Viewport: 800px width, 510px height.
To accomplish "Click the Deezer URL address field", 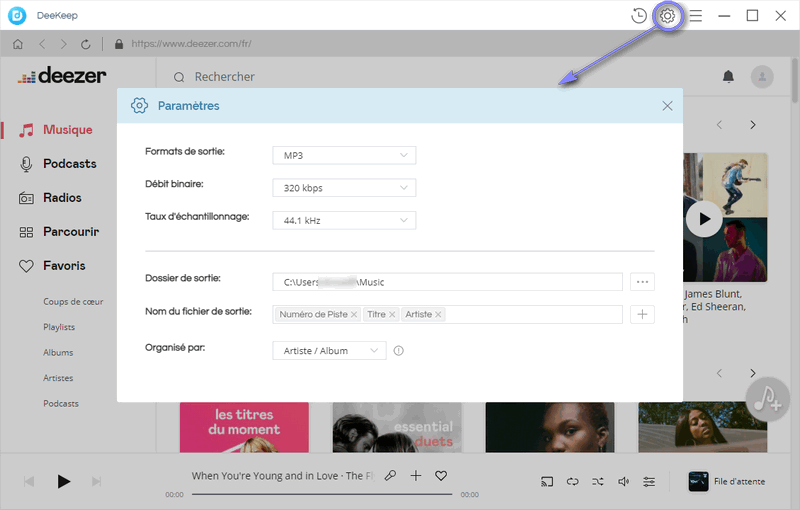I will [191, 44].
